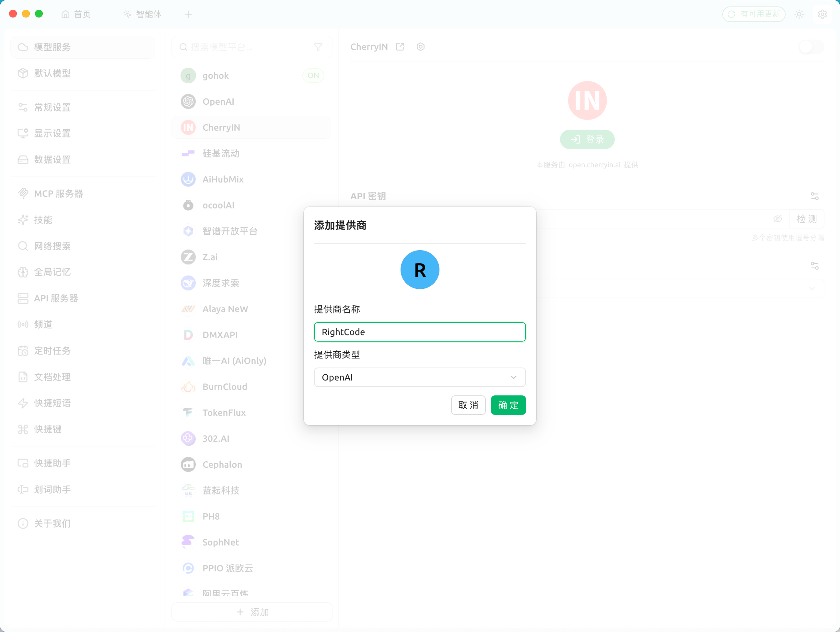Click the API 密钥 settings sliders icon

tap(814, 196)
